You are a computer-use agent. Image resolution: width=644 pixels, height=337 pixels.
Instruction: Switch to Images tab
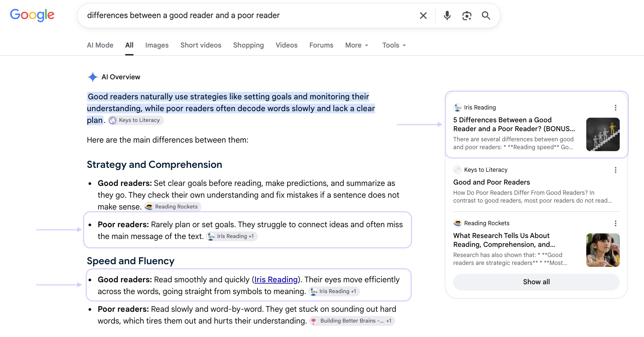pos(157,45)
